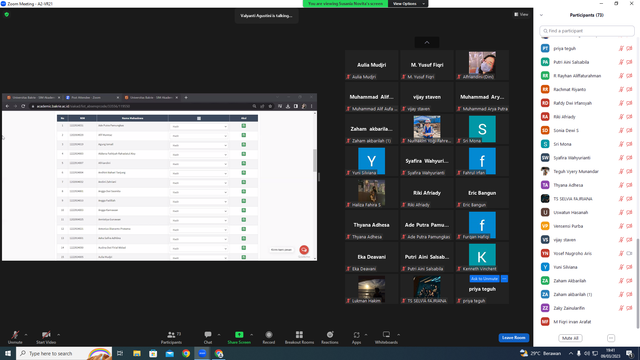Open the Chat panel
Viewport: 640px width, 360px height.
click(208, 337)
